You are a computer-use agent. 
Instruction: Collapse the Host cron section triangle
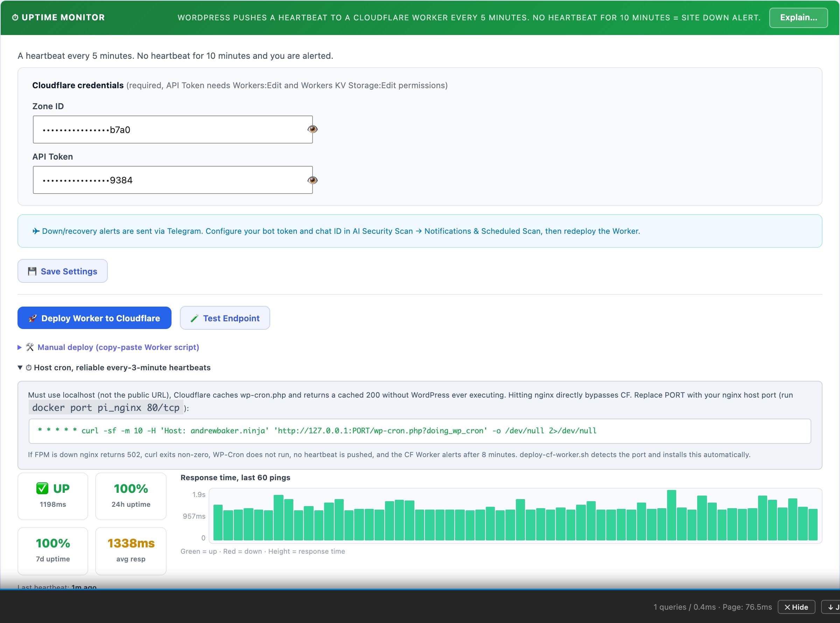pyautogui.click(x=20, y=367)
